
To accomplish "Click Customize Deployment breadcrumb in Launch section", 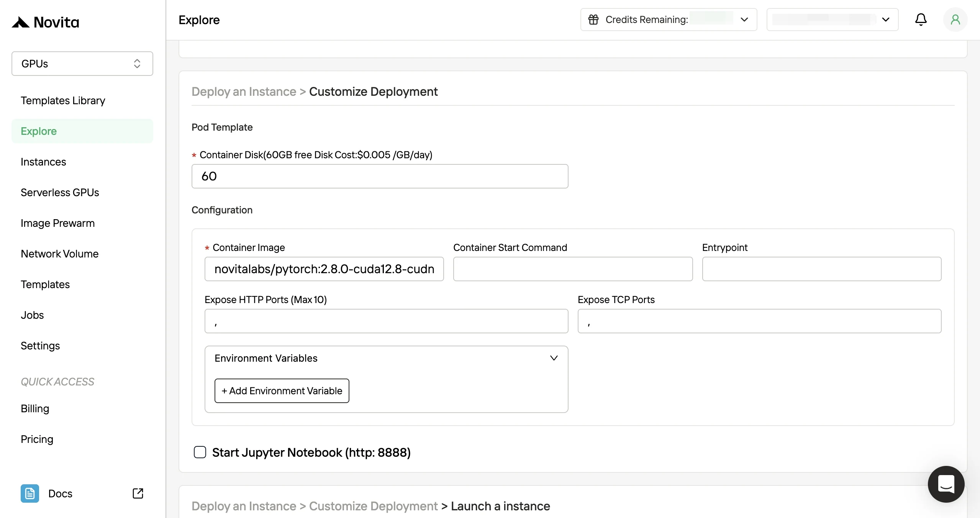I will point(373,506).
